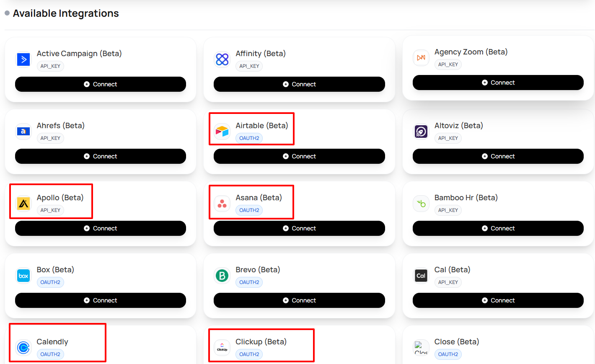Image resolution: width=595 pixels, height=364 pixels.
Task: Click the API_KEY badge under Active Campaign
Action: (x=50, y=66)
